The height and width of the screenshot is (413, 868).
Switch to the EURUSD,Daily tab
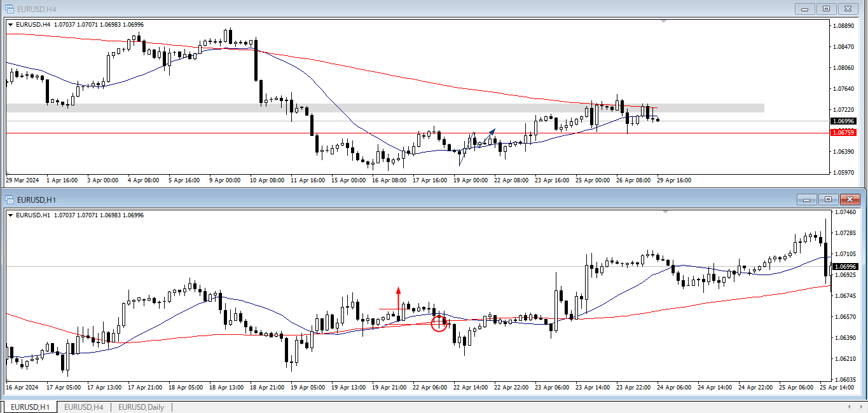pyautogui.click(x=141, y=407)
